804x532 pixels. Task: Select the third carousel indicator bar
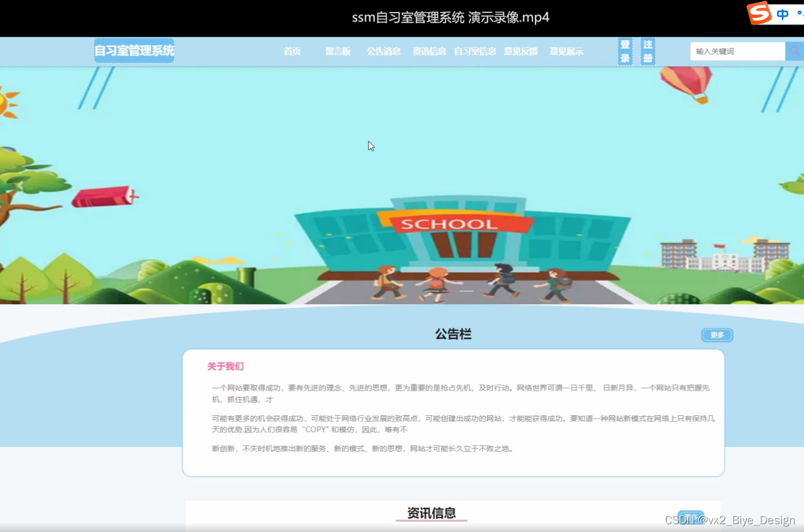(x=466, y=291)
